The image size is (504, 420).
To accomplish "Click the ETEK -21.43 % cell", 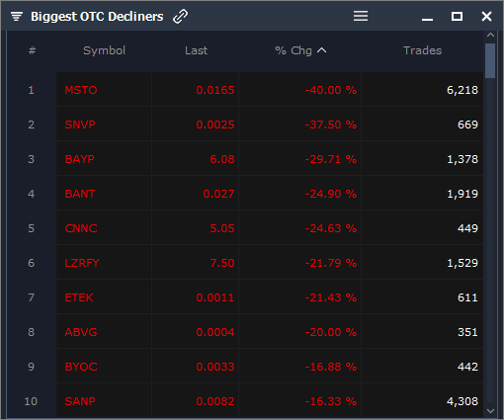I will click(x=330, y=297).
